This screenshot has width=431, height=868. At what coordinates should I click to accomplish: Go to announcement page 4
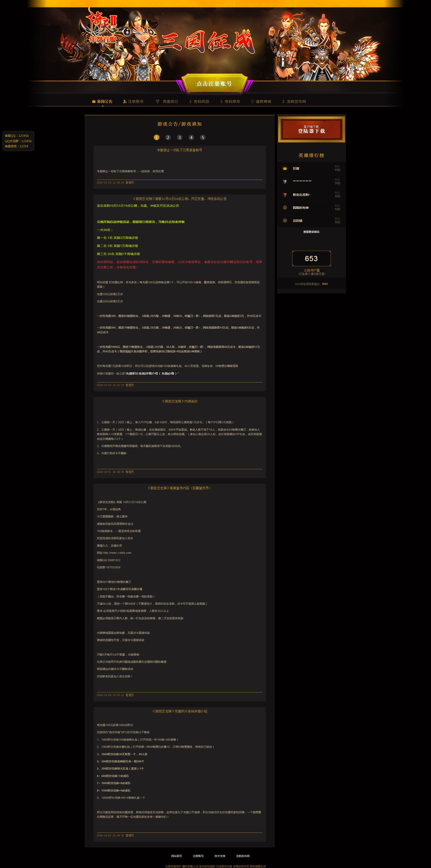pos(191,137)
